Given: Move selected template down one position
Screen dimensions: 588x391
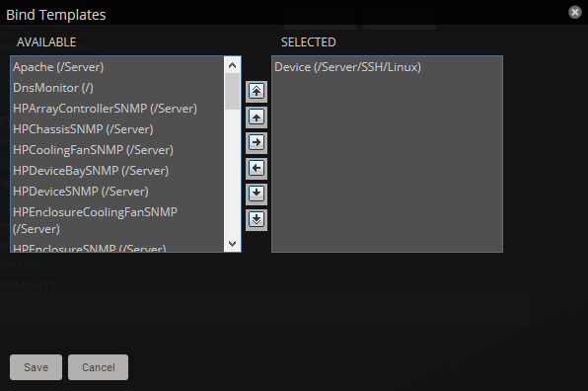Looking at the screenshot, I should [x=257, y=194].
